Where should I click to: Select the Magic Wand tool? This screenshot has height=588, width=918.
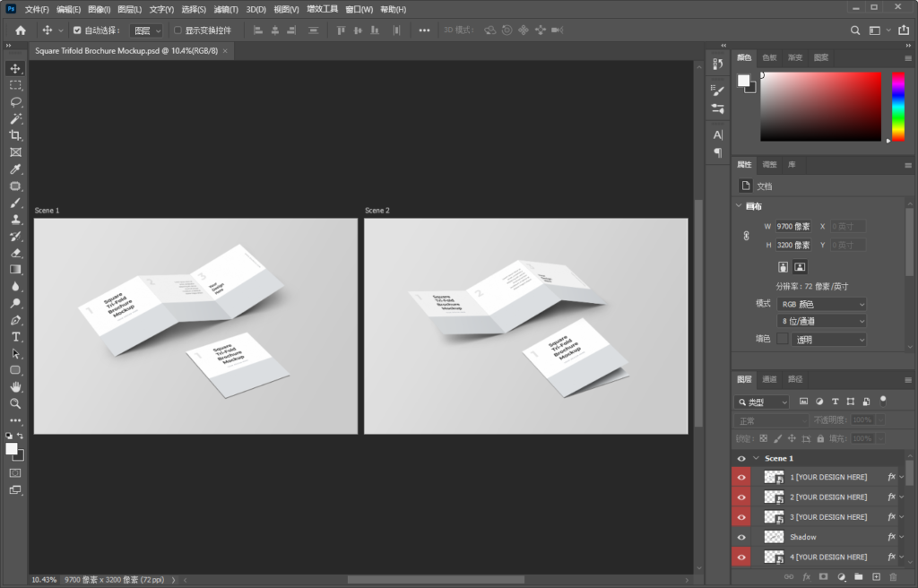click(x=15, y=119)
